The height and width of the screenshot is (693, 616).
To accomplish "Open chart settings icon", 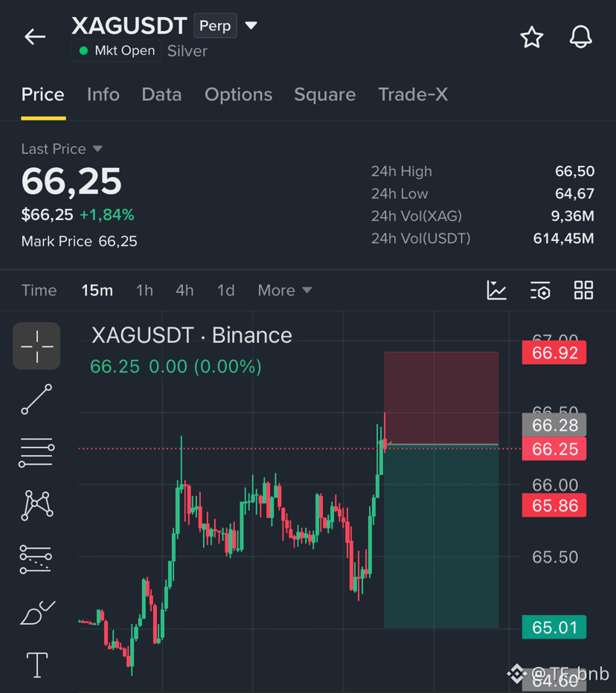I will pyautogui.click(x=540, y=291).
